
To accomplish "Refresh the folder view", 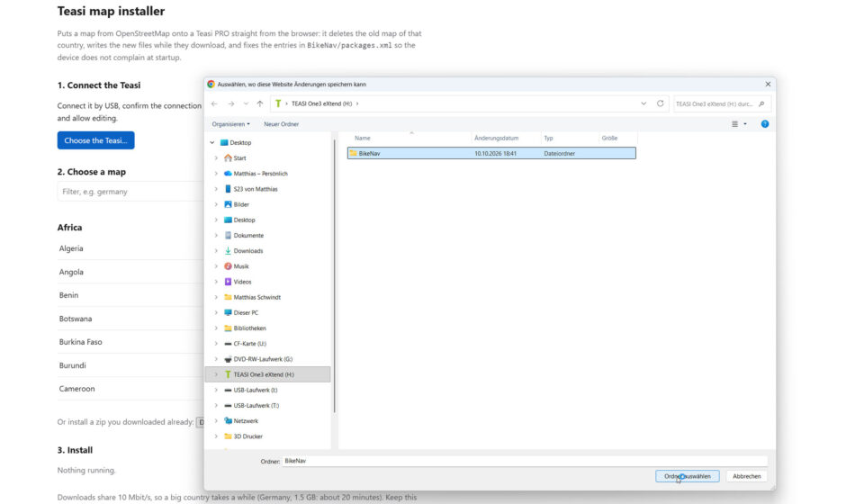I will 660,103.
